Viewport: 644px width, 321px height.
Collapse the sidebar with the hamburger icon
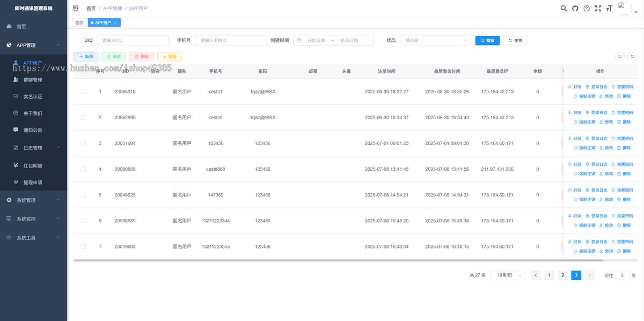pyautogui.click(x=75, y=8)
